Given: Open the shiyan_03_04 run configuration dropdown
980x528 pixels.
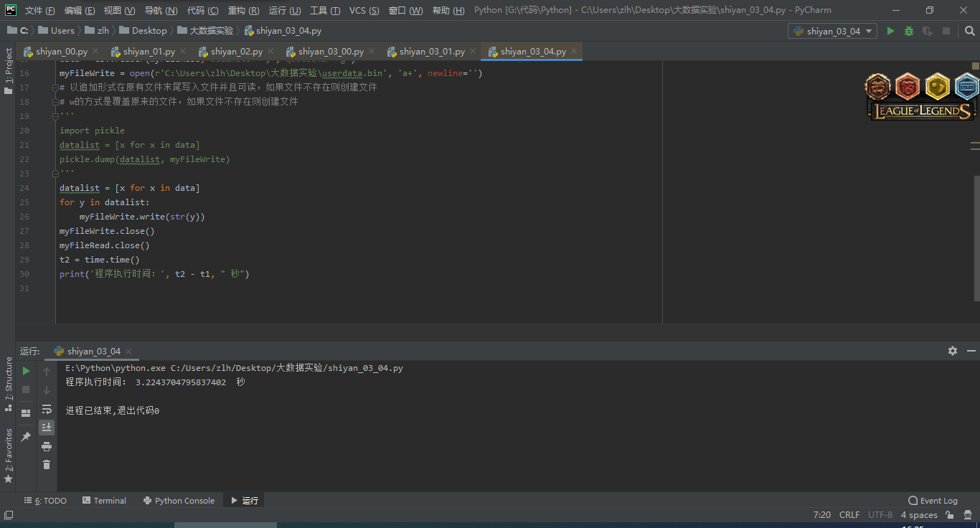Looking at the screenshot, I should tap(832, 31).
